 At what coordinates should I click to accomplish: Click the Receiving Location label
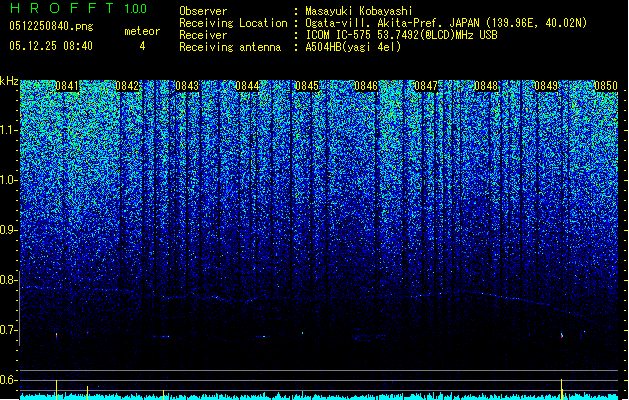(x=233, y=23)
